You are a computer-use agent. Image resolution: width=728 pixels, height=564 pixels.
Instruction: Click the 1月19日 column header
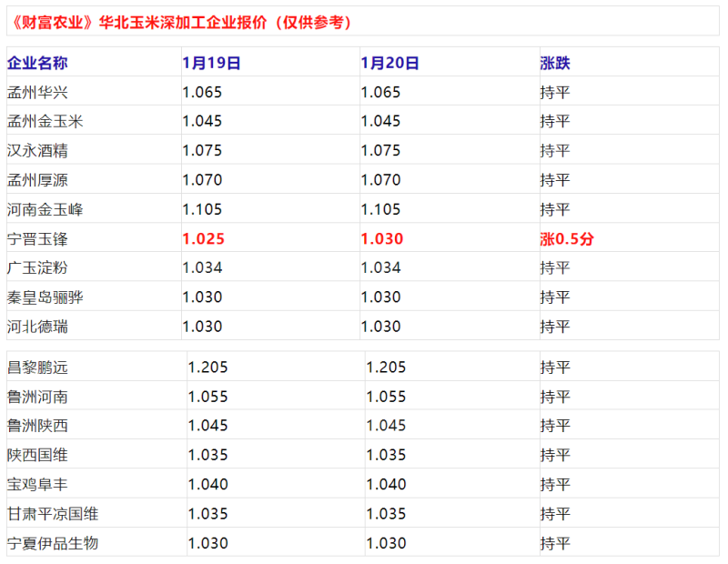[211, 63]
